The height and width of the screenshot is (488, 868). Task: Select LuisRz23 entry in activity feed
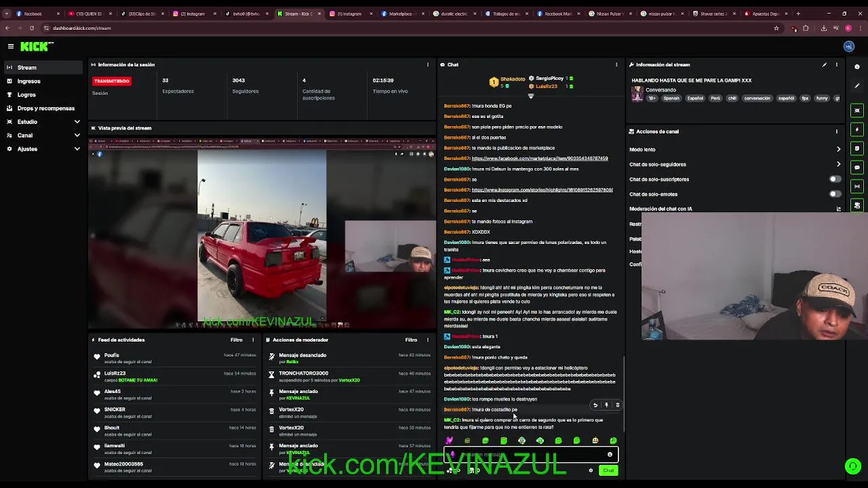click(x=175, y=377)
